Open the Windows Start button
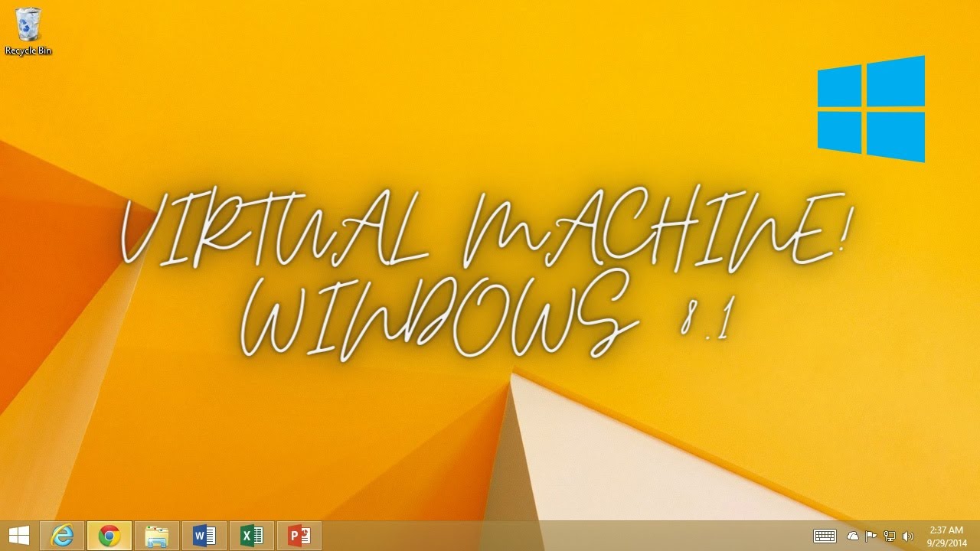This screenshot has height=551, width=980. (x=19, y=536)
